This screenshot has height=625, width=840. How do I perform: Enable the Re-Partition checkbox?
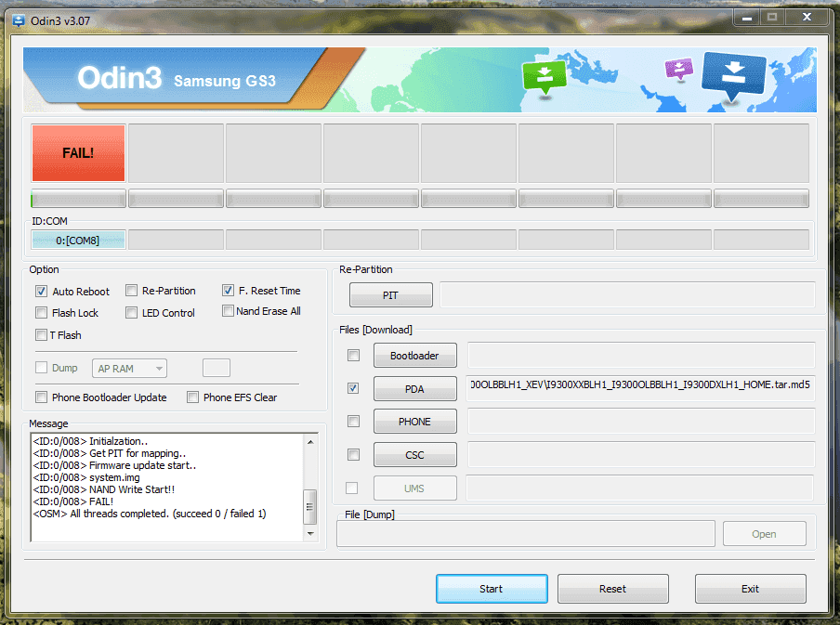click(x=131, y=291)
